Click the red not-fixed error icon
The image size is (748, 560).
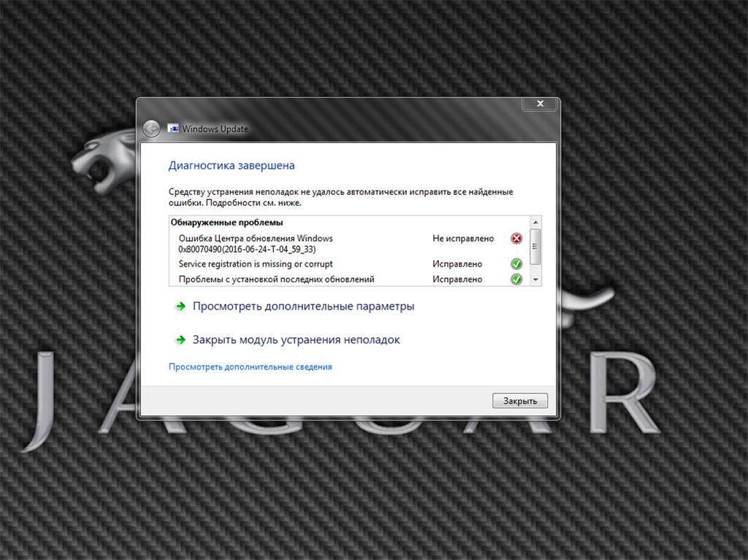516,238
